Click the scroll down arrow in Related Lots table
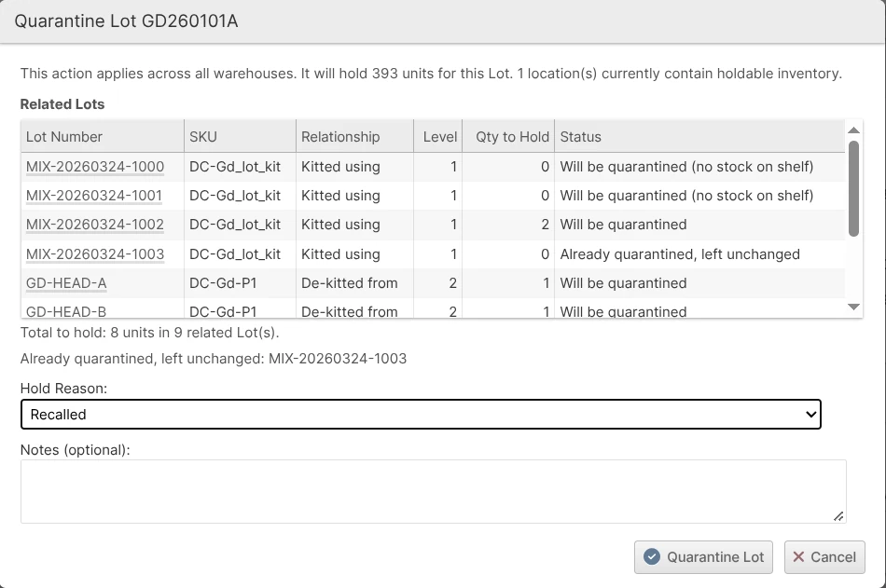This screenshot has width=886, height=588. (x=853, y=307)
